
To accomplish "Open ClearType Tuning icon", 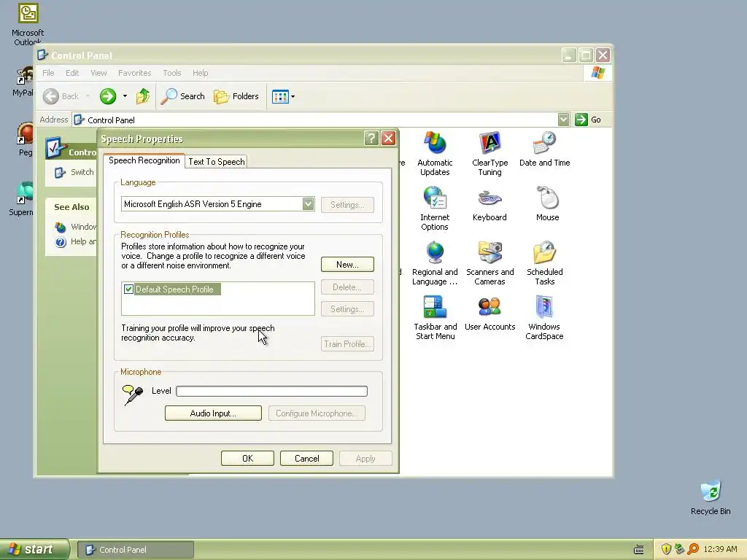I will click(x=489, y=153).
